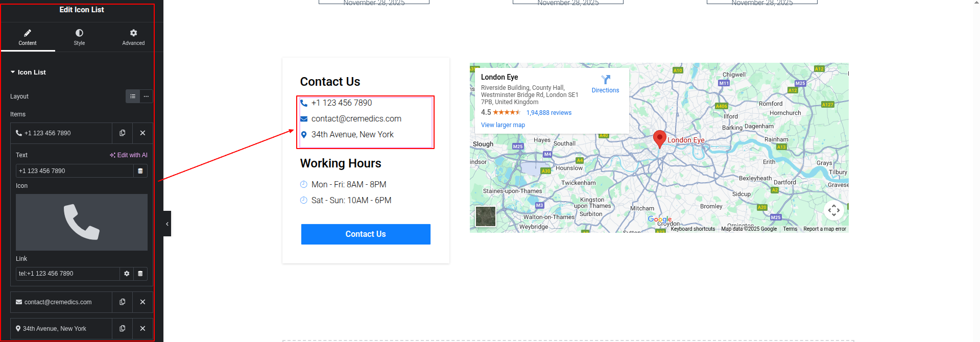
Task: Open the Advanced tab
Action: click(133, 37)
